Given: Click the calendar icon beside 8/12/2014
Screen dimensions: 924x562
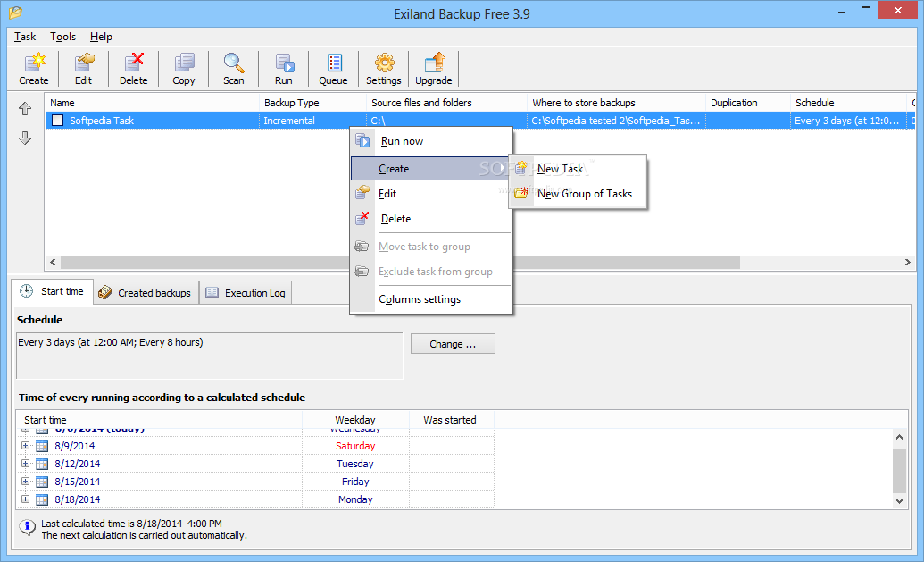Looking at the screenshot, I should tap(42, 464).
